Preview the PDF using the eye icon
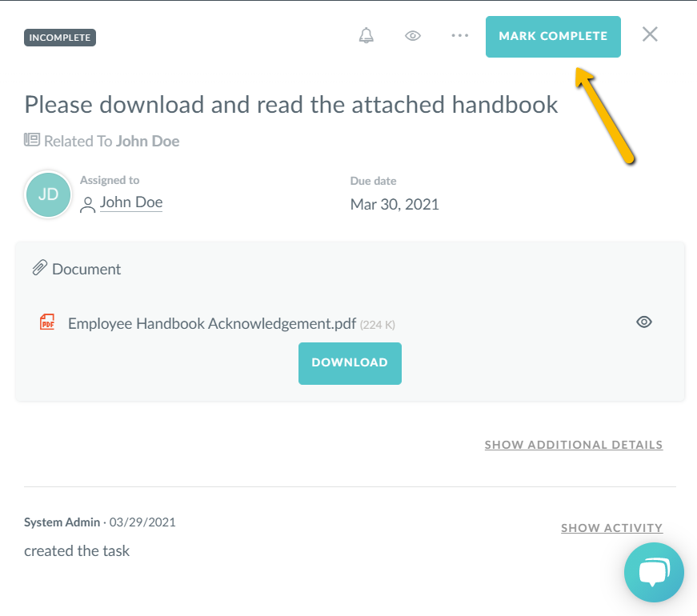 pyautogui.click(x=644, y=322)
